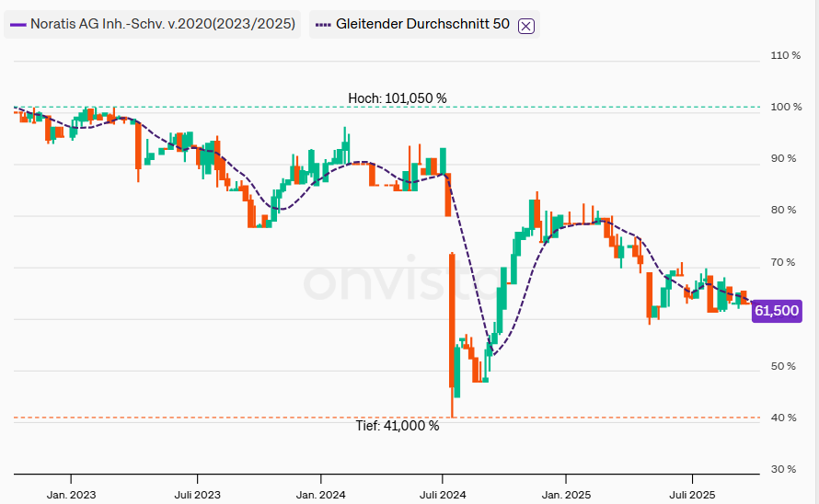Image resolution: width=819 pixels, height=504 pixels.
Task: Click the Jan. 2023 time axis label
Action: (x=71, y=494)
